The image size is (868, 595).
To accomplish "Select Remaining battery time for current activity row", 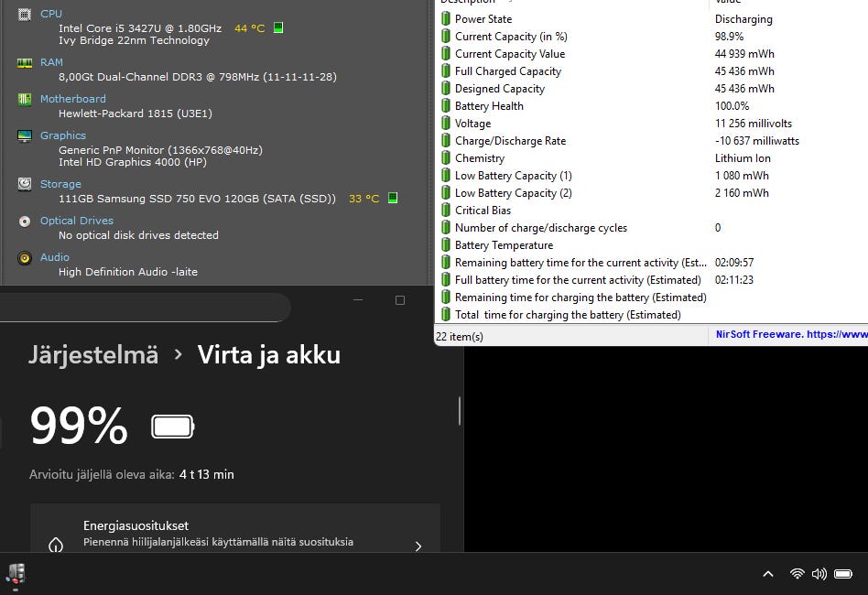I will [651, 263].
